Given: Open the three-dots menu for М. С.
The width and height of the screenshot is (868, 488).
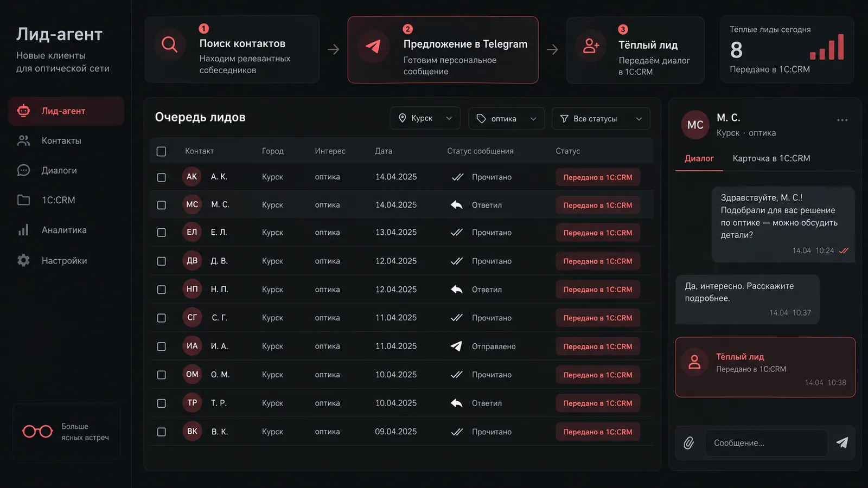Looking at the screenshot, I should click(842, 120).
